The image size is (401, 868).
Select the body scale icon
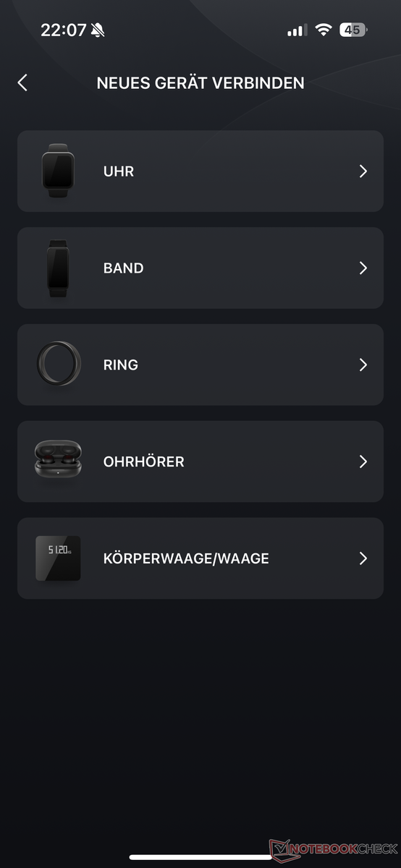click(58, 558)
